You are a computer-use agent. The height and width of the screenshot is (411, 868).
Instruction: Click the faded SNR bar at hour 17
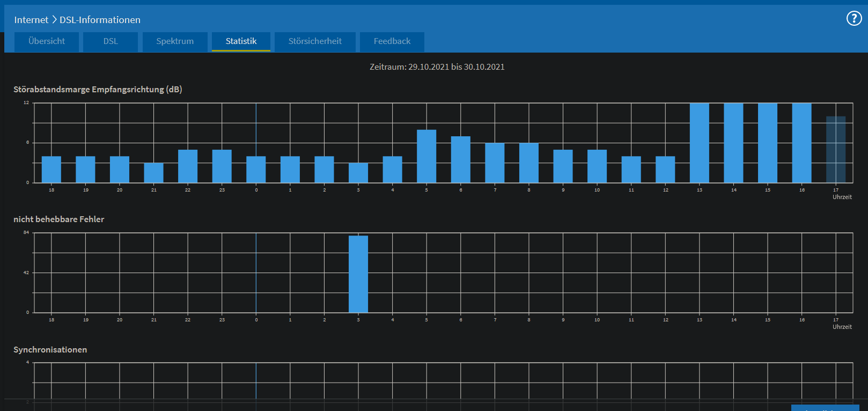[x=836, y=150]
